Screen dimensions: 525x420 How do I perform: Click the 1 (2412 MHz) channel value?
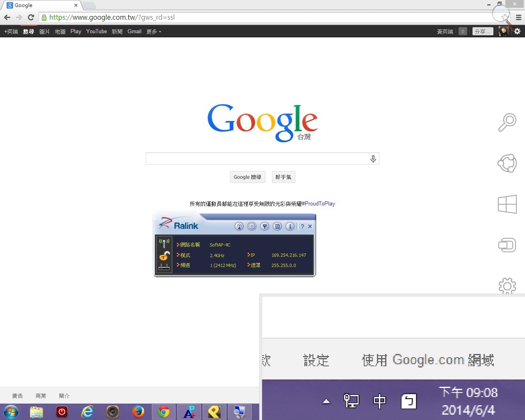point(223,265)
